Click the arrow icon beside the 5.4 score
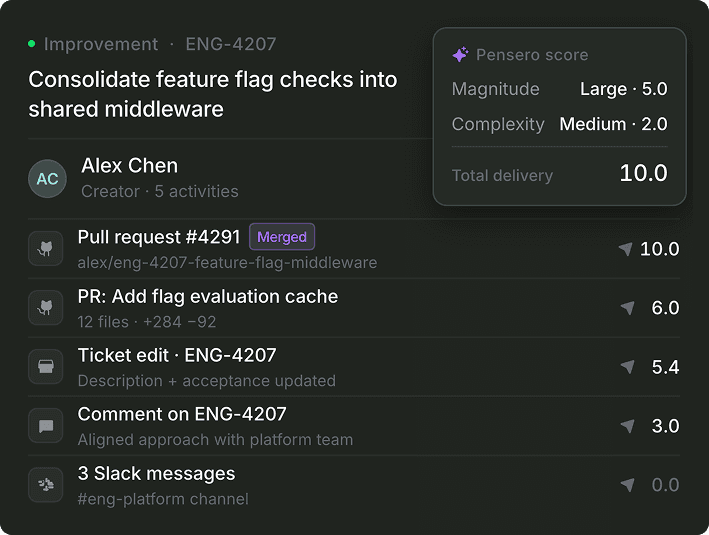Screen dimensions: 709x535 pyautogui.click(x=627, y=367)
